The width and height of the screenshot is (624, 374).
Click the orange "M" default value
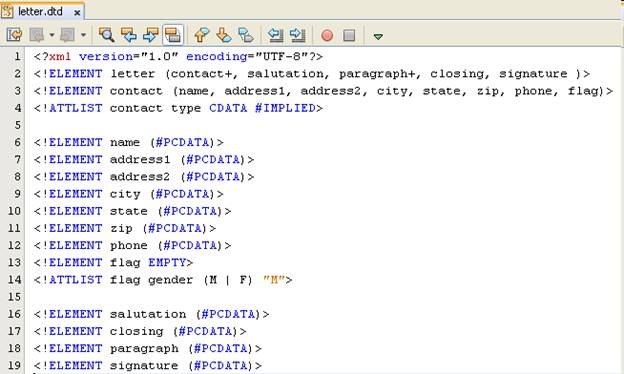click(274, 280)
